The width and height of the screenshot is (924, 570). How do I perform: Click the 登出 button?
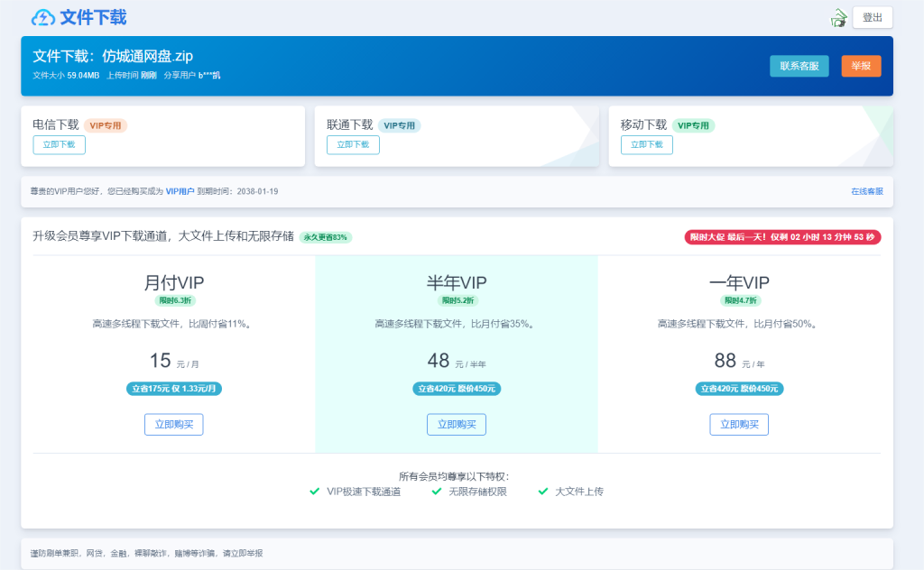point(872,17)
